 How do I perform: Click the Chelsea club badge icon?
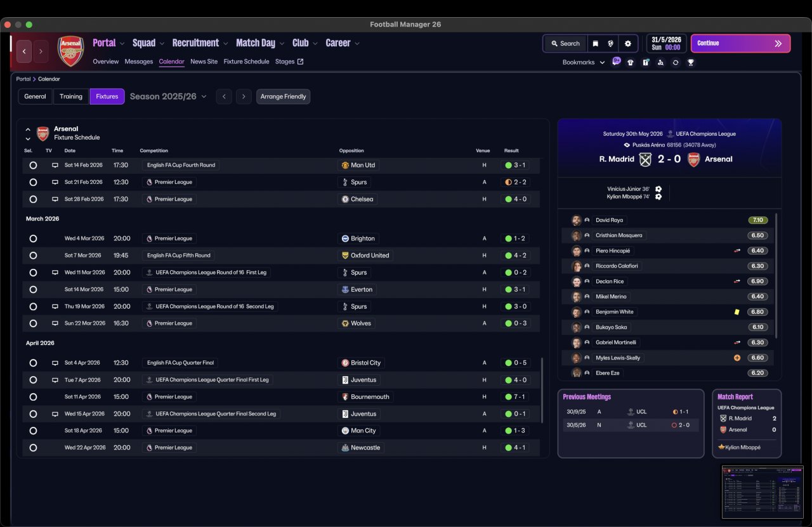(x=345, y=199)
